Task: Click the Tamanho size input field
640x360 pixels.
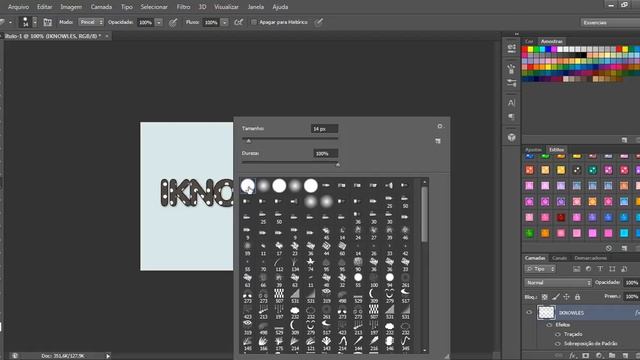Action: coord(324,129)
